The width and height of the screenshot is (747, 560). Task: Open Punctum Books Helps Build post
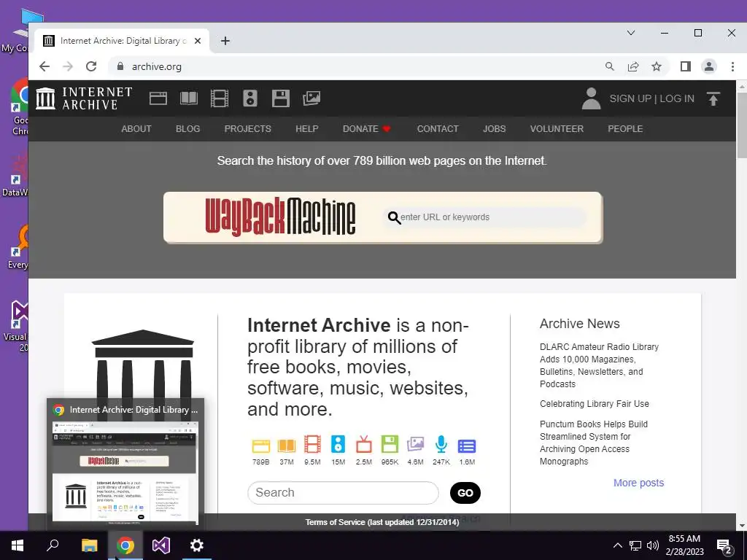(594, 443)
